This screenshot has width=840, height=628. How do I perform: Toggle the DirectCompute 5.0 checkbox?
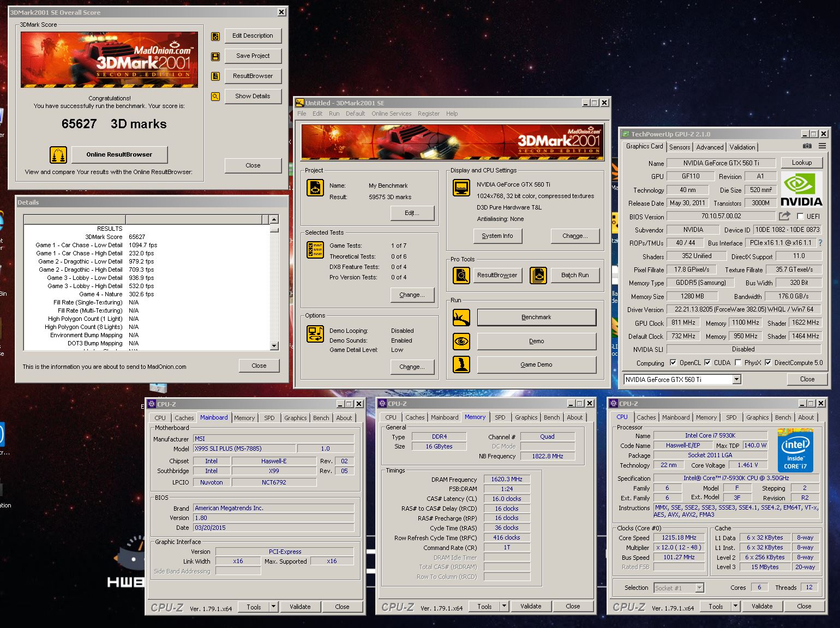768,363
